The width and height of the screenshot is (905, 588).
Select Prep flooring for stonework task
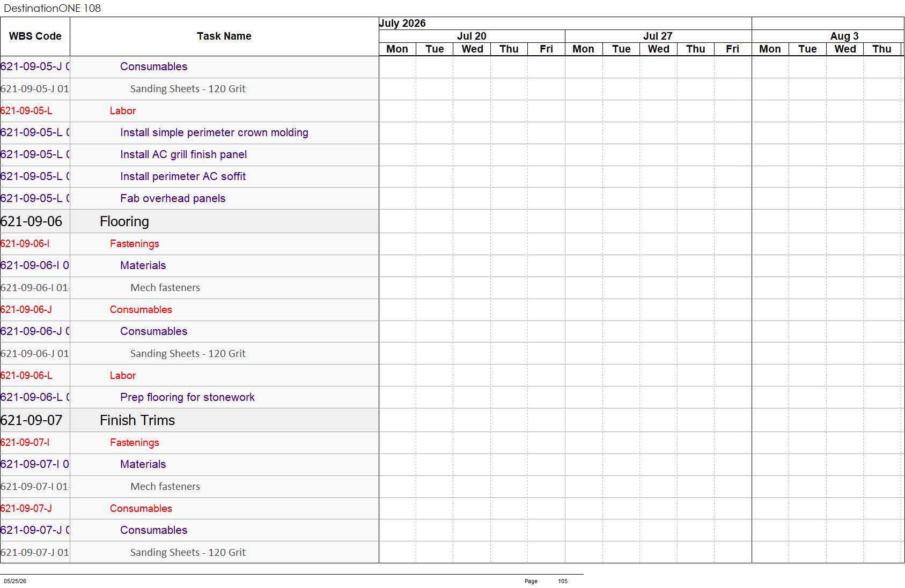pos(187,397)
